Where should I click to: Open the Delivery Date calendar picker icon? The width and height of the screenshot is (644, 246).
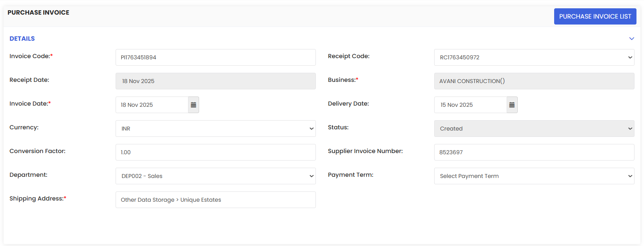click(512, 105)
